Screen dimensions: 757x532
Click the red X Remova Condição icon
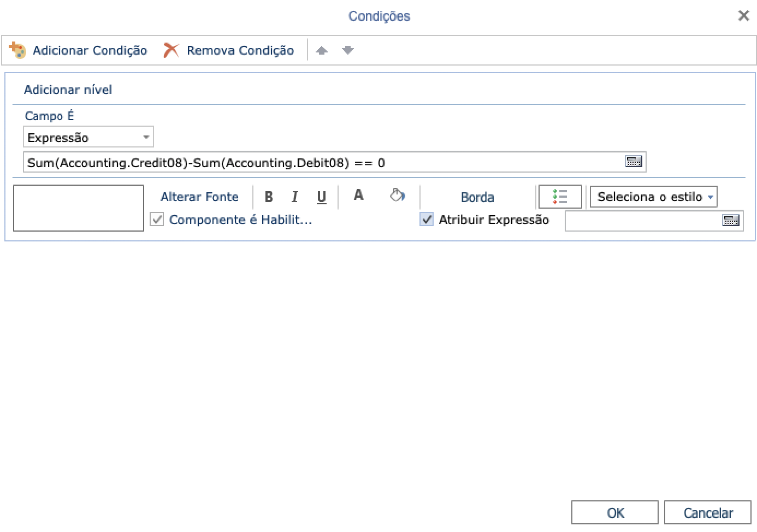[x=171, y=50]
